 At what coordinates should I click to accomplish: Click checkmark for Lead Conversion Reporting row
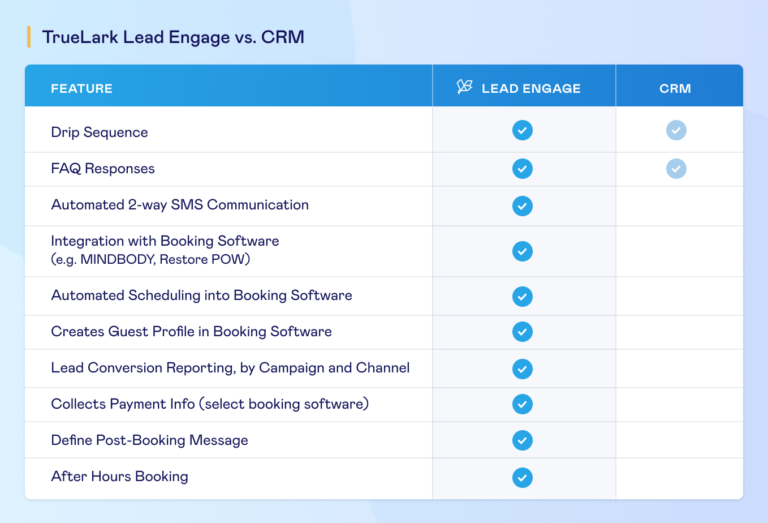523,369
